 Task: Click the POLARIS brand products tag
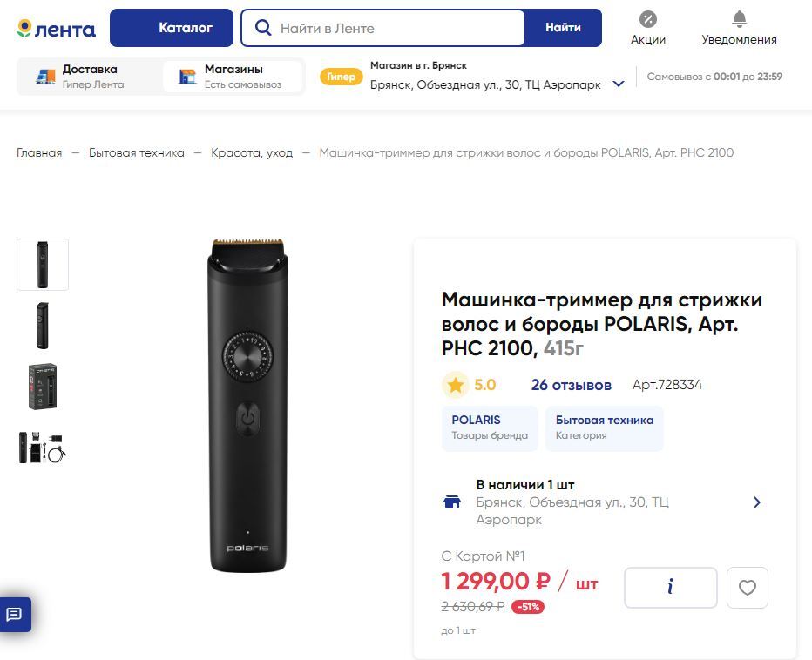click(490, 428)
